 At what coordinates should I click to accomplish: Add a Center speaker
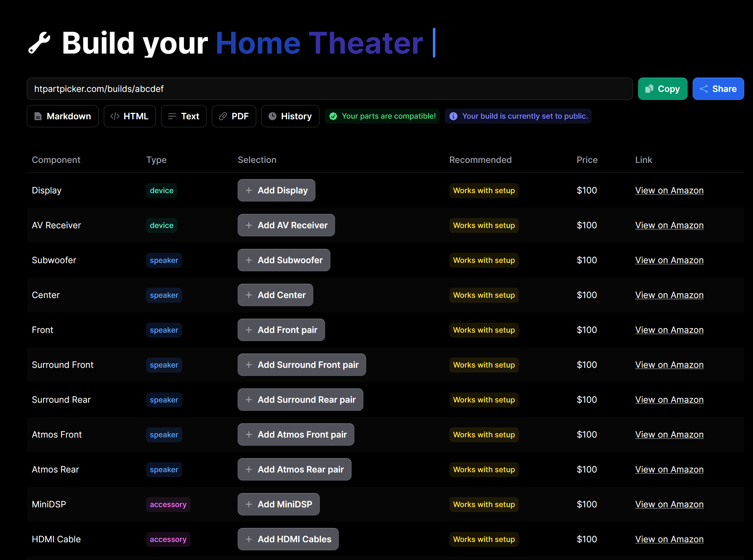(275, 295)
